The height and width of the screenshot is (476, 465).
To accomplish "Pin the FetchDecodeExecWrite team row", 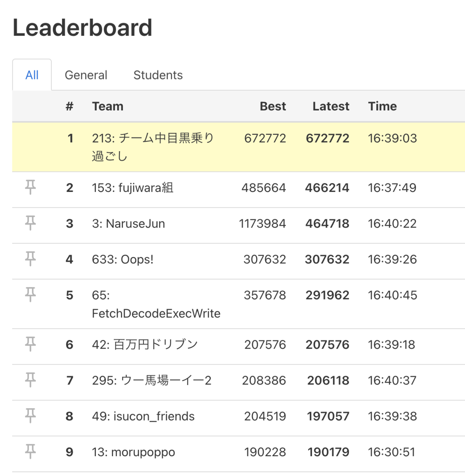I will (x=30, y=294).
